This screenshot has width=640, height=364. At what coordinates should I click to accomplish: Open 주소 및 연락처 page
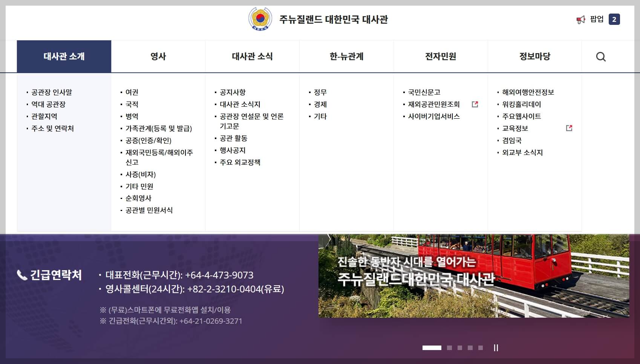[52, 128]
